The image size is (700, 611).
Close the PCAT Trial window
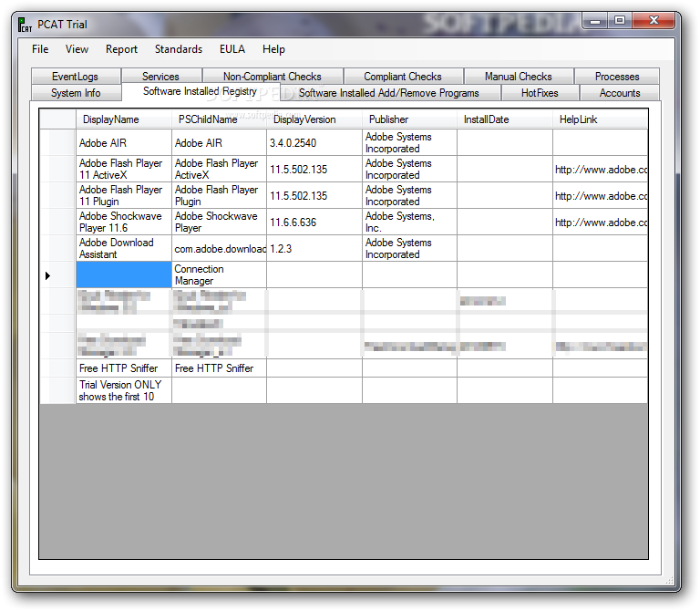coord(654,21)
